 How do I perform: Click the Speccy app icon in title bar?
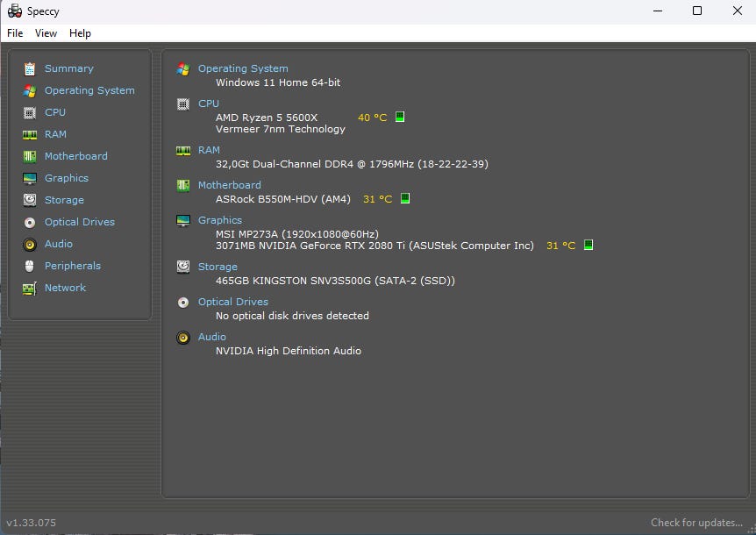pyautogui.click(x=14, y=11)
